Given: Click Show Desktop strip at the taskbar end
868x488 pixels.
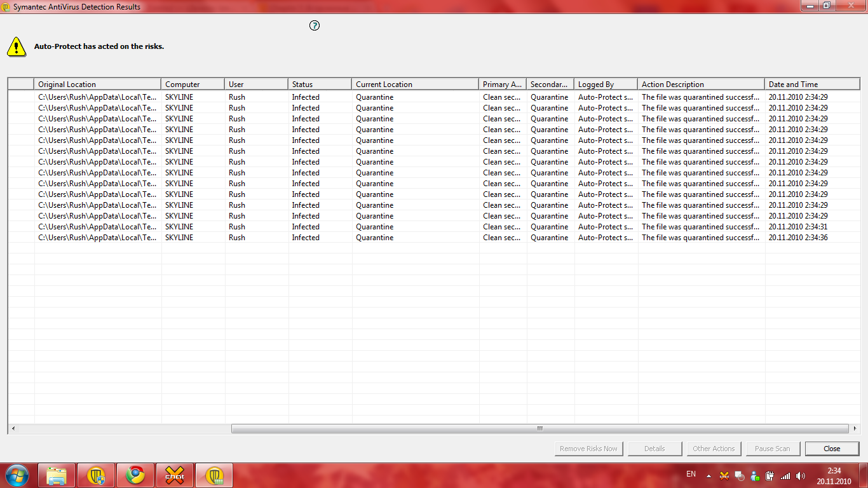Looking at the screenshot, I should click(x=864, y=475).
